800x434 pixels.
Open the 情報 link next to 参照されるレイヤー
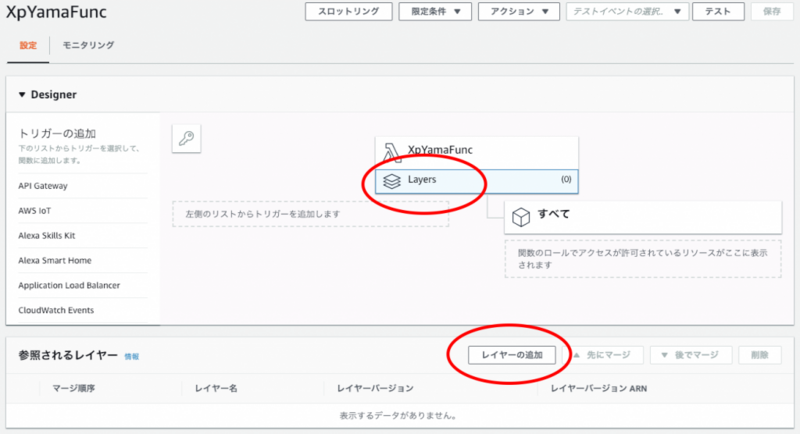(x=132, y=356)
